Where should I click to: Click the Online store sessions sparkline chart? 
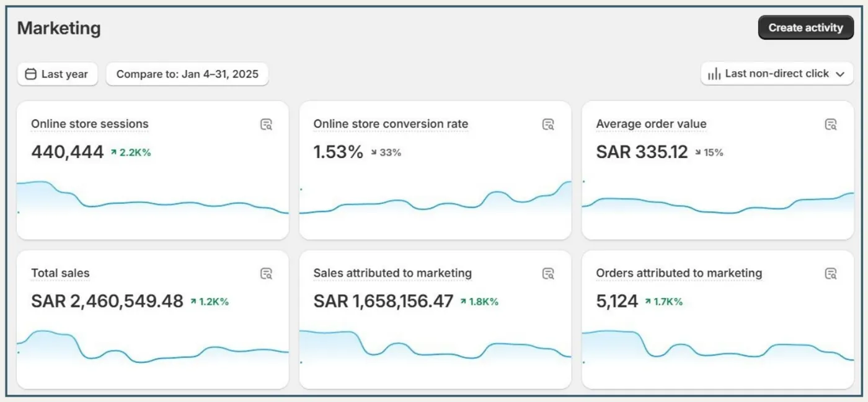[153, 198]
